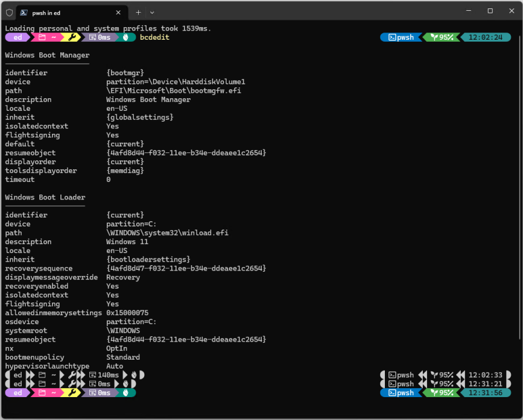523x420 pixels.
Task: Close the 'pwsh in ed' tab
Action: 118,12
